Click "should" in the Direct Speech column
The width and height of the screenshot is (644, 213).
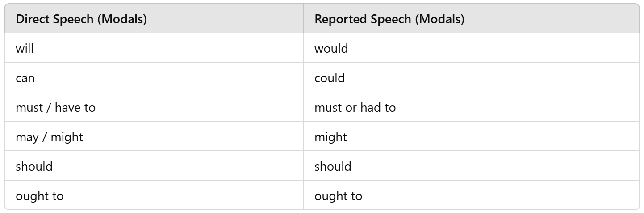(x=34, y=167)
